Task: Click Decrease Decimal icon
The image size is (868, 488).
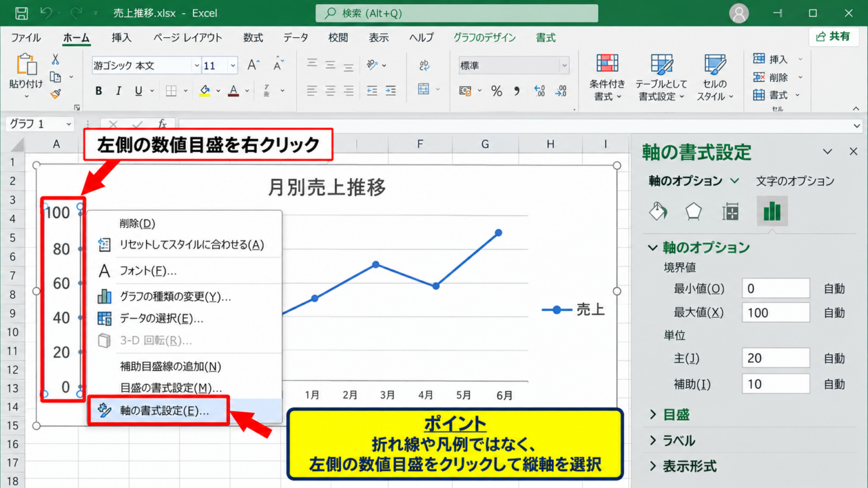Action: coord(561,90)
